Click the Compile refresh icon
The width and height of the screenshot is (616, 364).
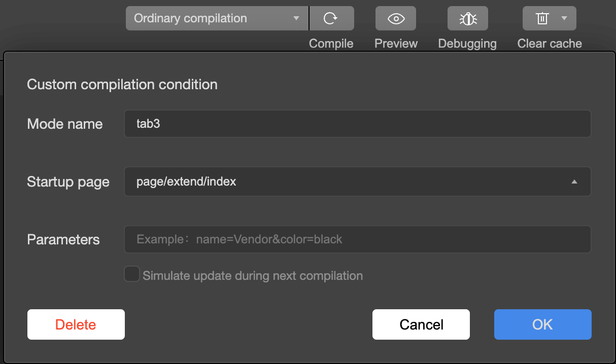click(x=331, y=19)
